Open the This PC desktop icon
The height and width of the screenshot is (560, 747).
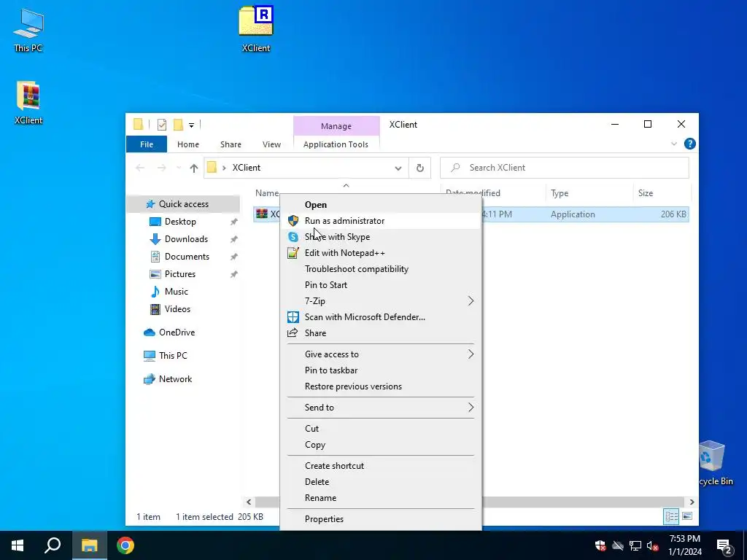28,29
